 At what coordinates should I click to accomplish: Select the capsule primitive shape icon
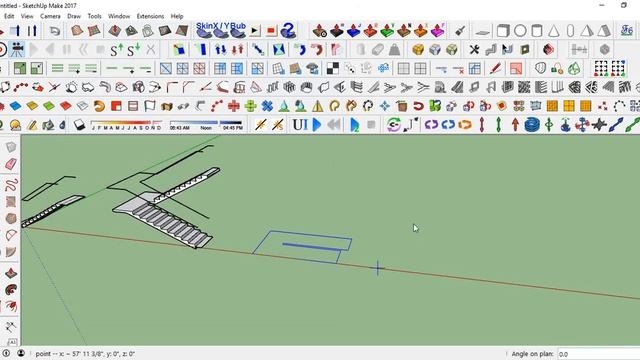pos(570,31)
